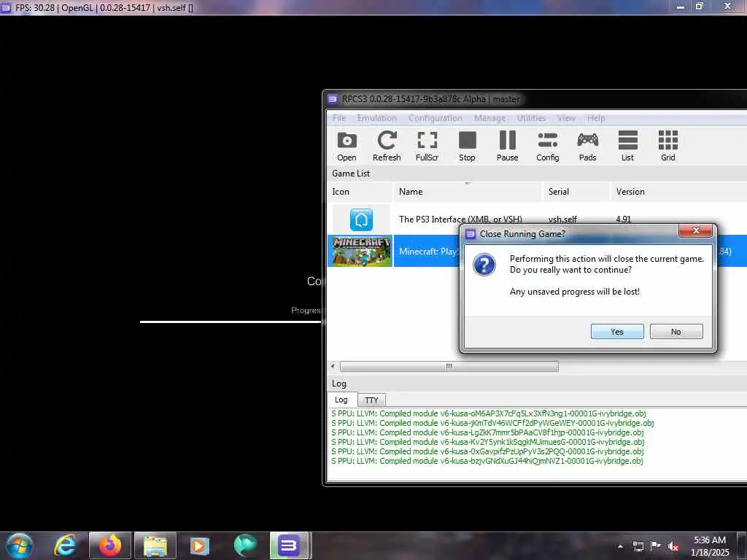The height and width of the screenshot is (560, 747).
Task: Pause emulation with the Pause icon
Action: click(x=507, y=146)
